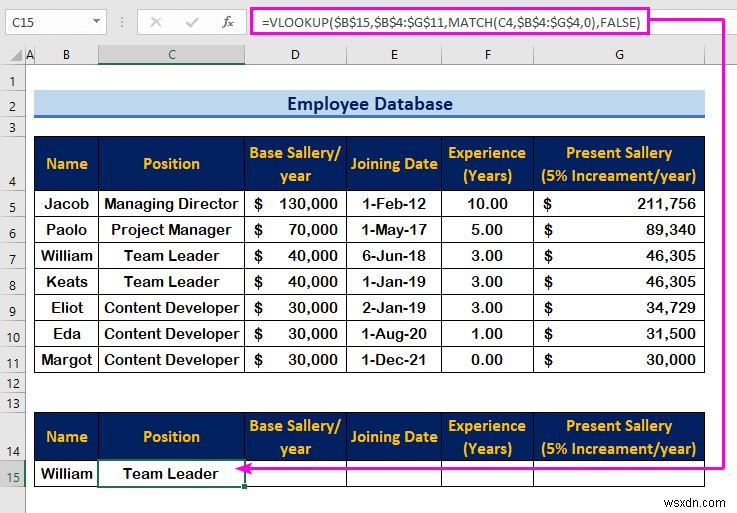
Task: Click fill handle of cell C15
Action: pyautogui.click(x=244, y=486)
